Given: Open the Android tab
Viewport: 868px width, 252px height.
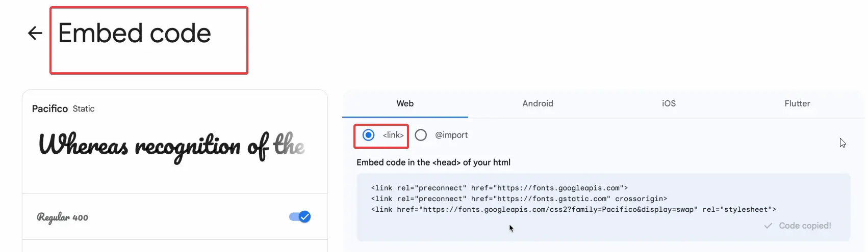Looking at the screenshot, I should click(538, 103).
